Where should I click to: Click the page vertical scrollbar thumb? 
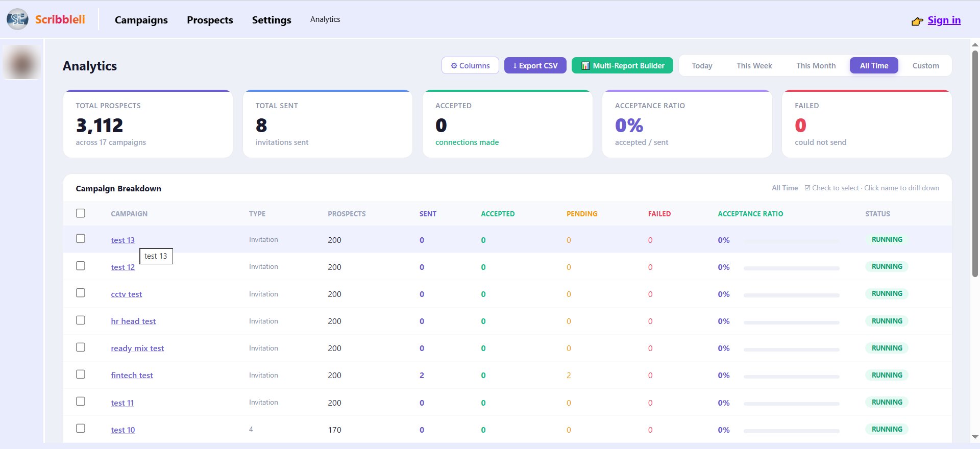975,163
